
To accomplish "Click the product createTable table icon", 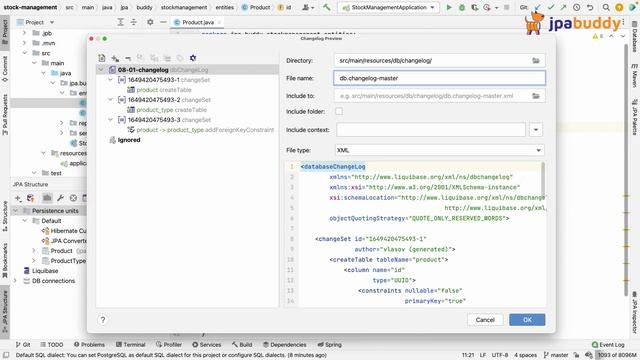I will point(131,90).
